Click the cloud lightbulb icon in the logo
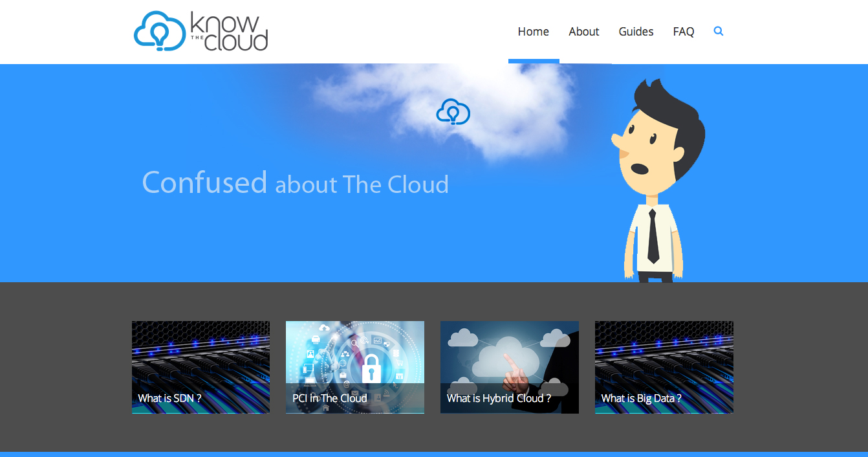Image resolution: width=868 pixels, height=457 pixels. point(158,31)
